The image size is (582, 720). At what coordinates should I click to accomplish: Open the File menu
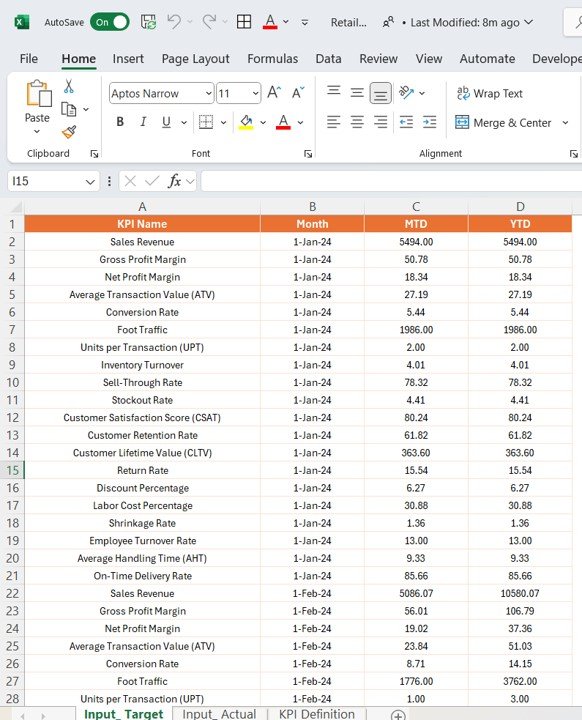tap(28, 59)
